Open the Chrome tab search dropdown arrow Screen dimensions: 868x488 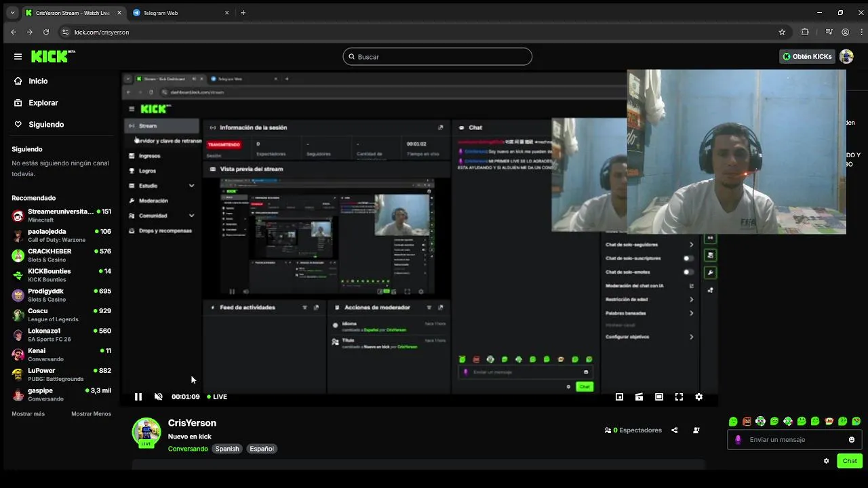[12, 12]
